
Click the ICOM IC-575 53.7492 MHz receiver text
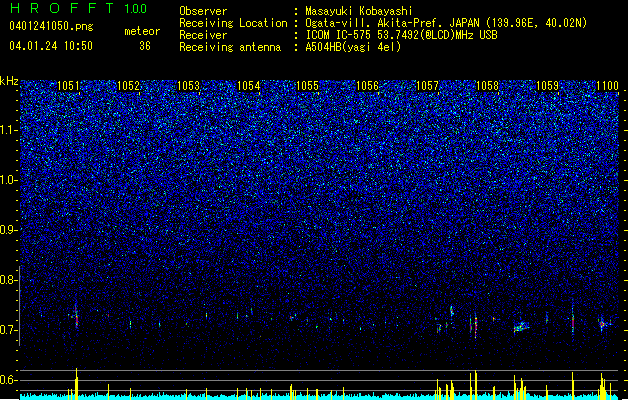tap(401, 35)
